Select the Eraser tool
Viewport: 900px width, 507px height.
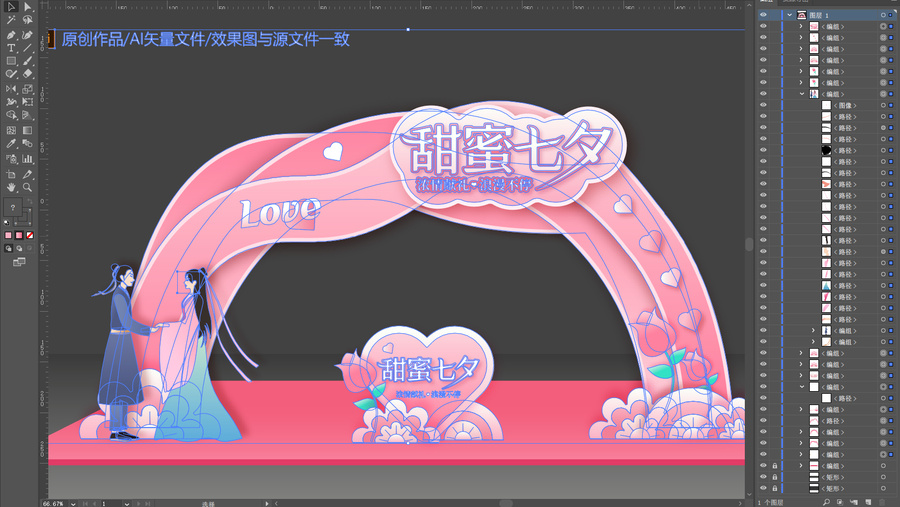[27, 74]
